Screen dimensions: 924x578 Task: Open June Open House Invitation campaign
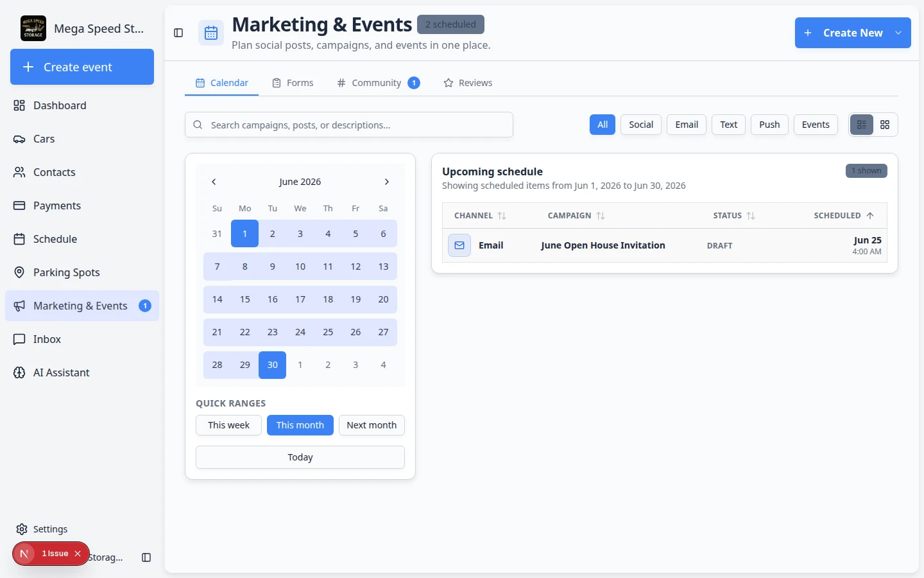603,245
